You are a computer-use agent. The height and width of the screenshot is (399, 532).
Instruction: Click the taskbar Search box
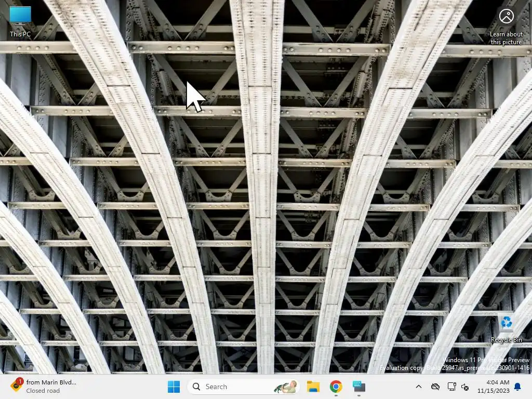click(x=243, y=387)
